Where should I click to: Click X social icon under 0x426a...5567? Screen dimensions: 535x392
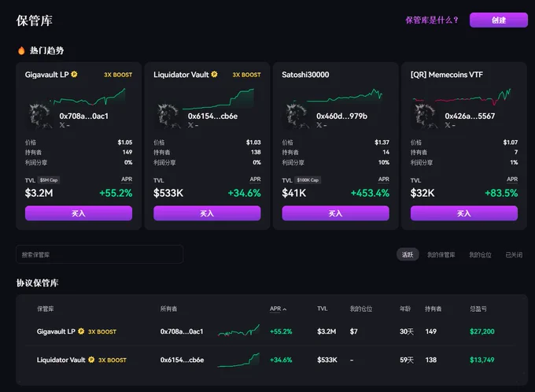click(x=448, y=125)
